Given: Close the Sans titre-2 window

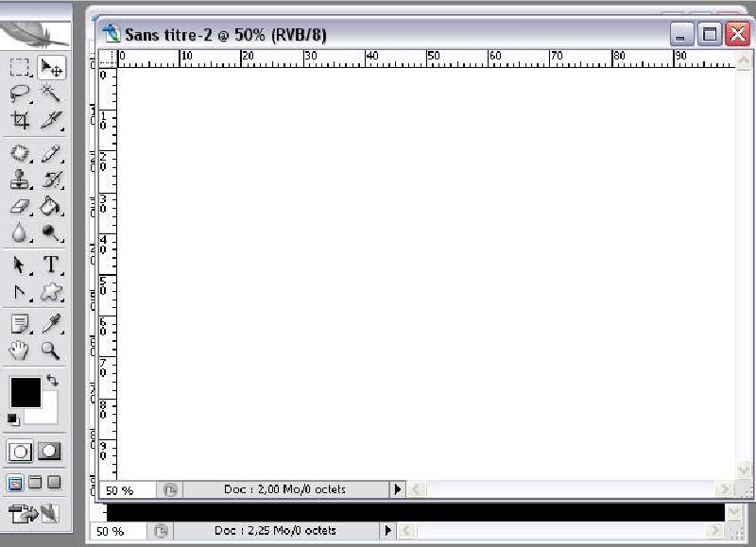Looking at the screenshot, I should point(738,35).
